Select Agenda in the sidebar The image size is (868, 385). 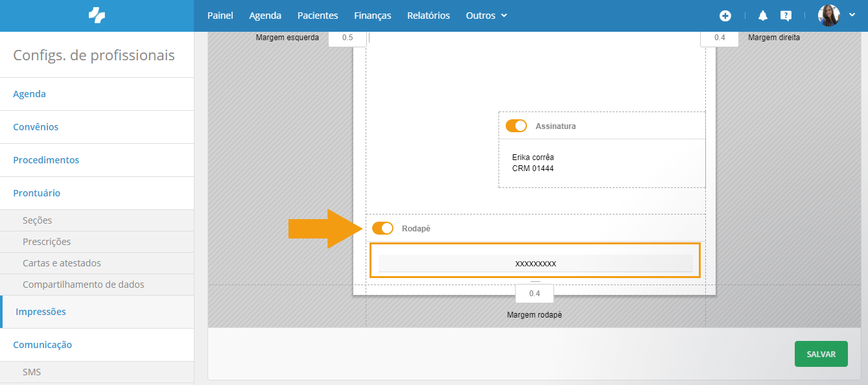tap(97, 94)
